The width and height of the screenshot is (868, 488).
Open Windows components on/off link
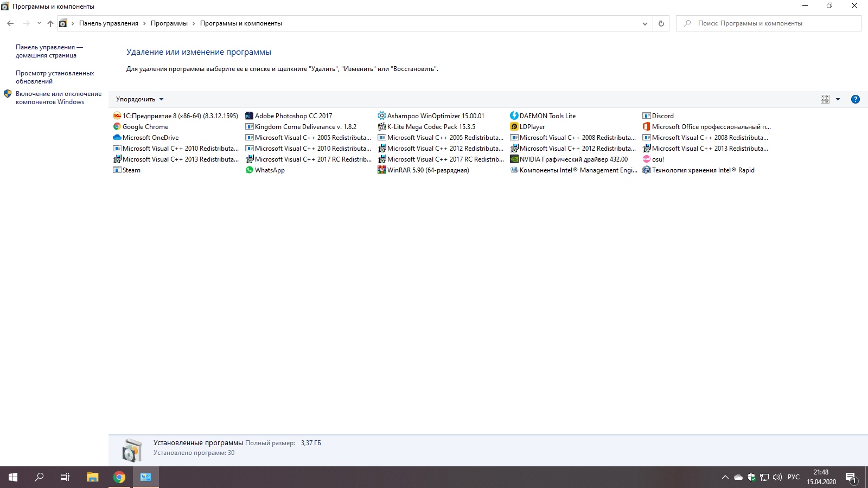click(59, 98)
